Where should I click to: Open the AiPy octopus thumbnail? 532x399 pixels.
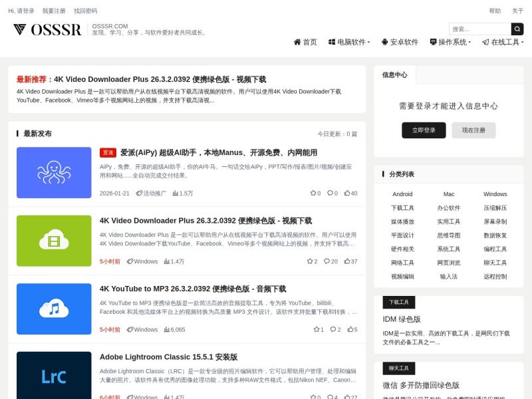[54, 172]
